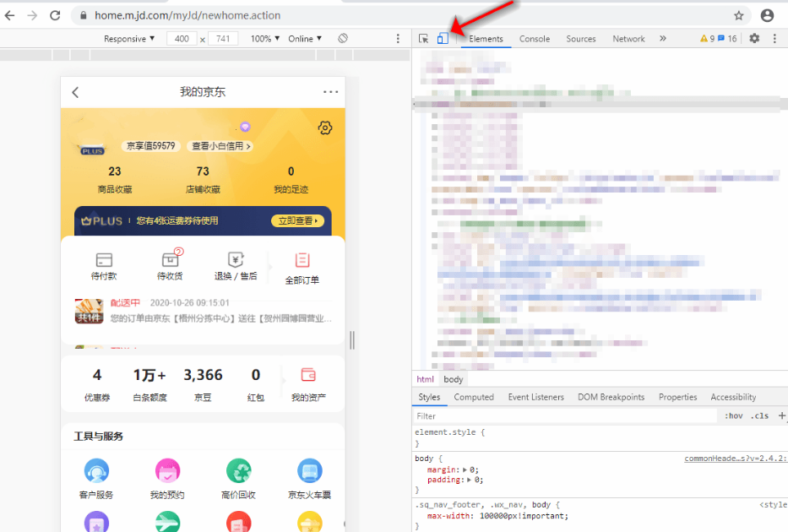Bookmark this page with star icon
The width and height of the screenshot is (788, 532).
coord(739,15)
